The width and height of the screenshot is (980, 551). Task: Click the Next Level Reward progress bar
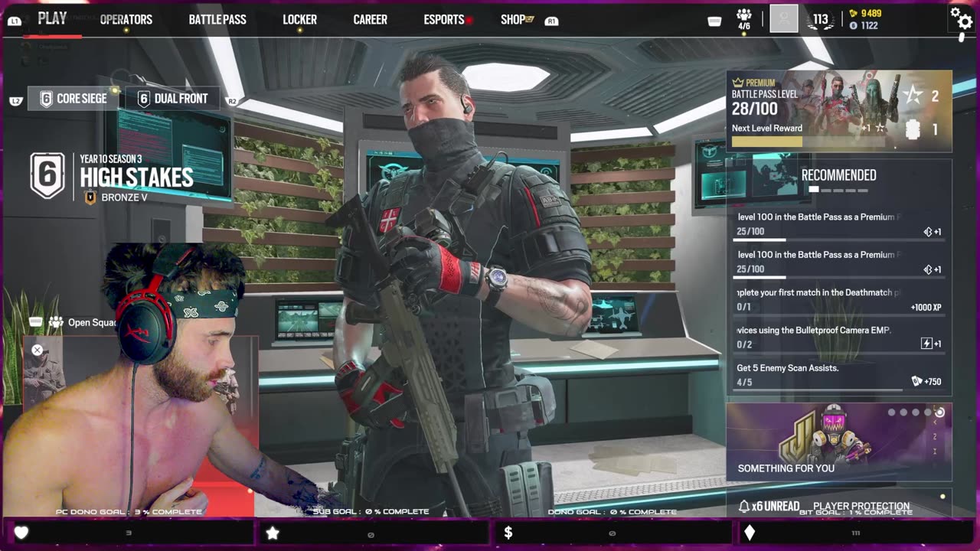(x=808, y=142)
